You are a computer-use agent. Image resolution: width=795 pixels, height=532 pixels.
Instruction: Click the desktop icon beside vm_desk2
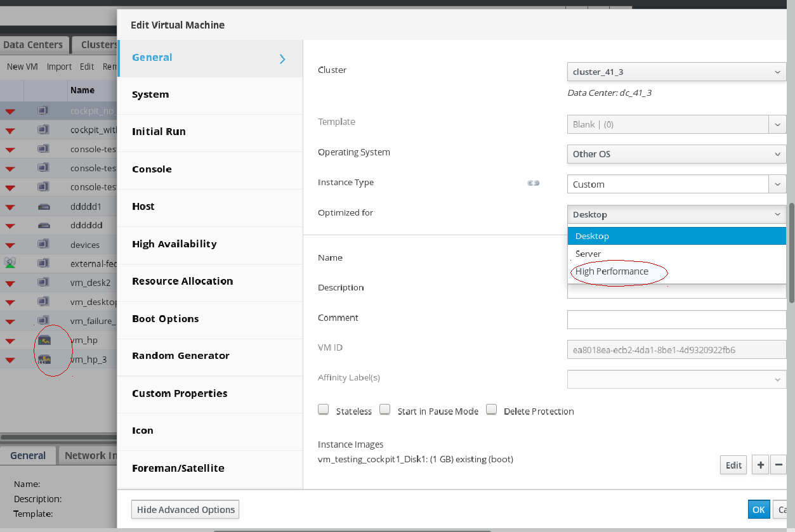click(x=43, y=282)
